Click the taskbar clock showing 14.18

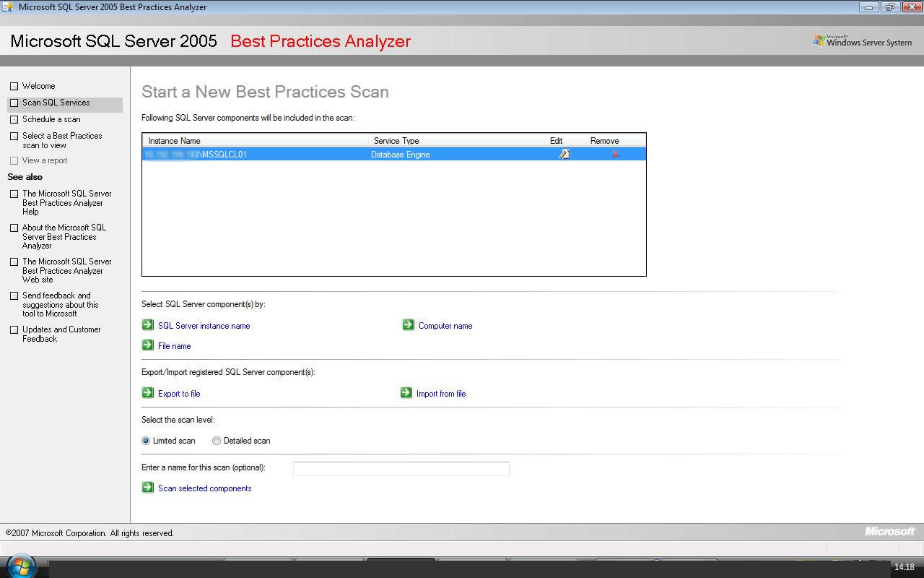(905, 567)
